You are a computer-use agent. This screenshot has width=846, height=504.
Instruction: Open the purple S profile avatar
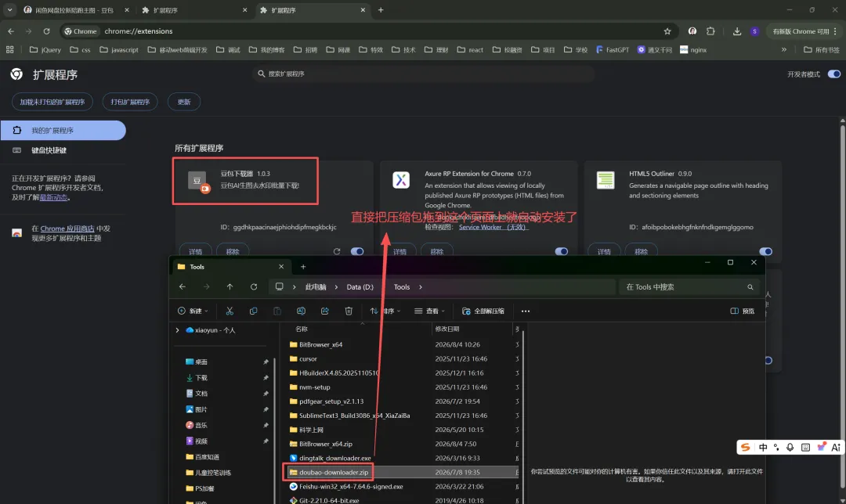point(754,31)
